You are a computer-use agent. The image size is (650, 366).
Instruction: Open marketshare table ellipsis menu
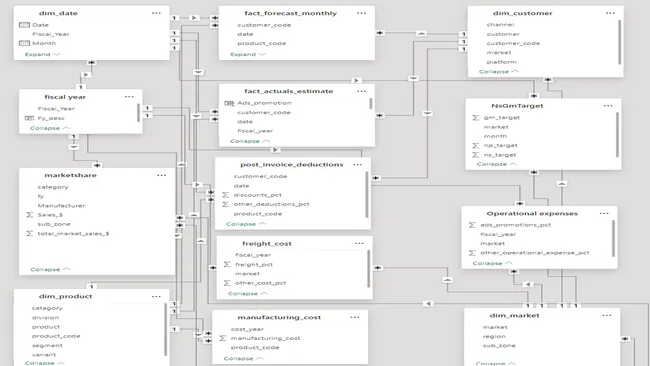point(161,175)
